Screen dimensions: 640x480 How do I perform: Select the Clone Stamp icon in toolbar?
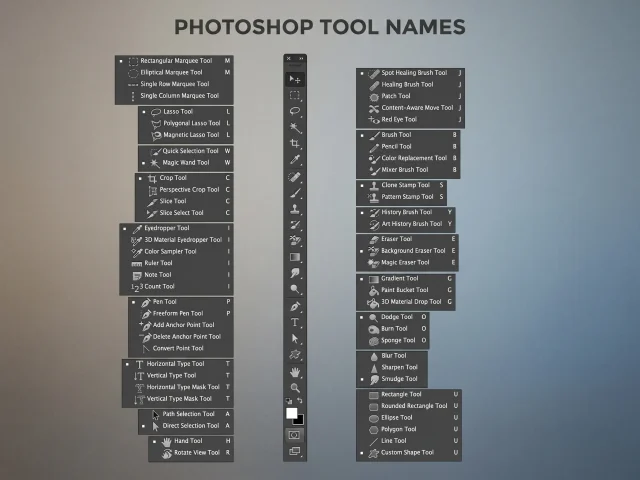coord(295,209)
